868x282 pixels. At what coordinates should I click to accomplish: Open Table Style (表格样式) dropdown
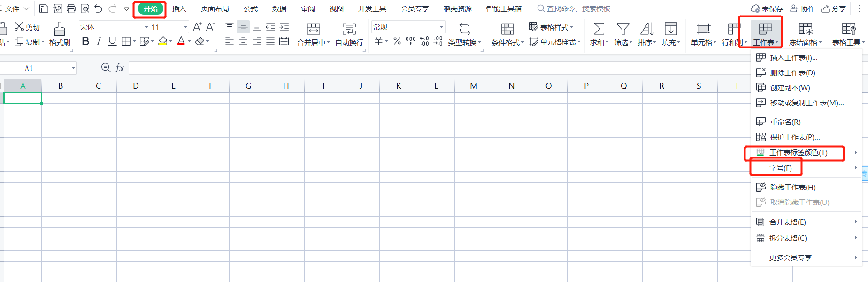pyautogui.click(x=552, y=27)
